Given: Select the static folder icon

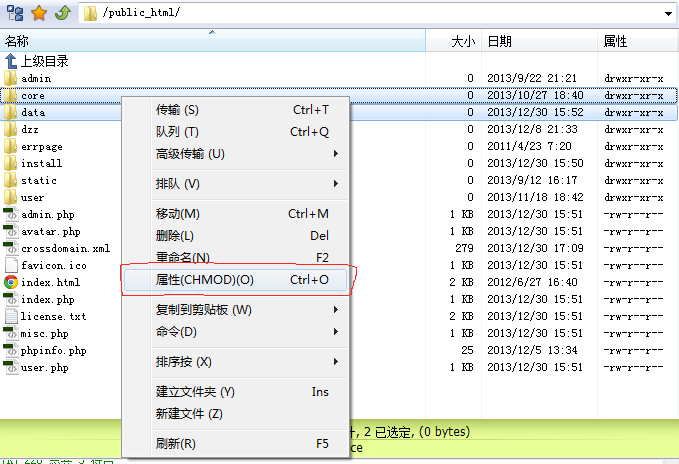Looking at the screenshot, I should coord(10,180).
